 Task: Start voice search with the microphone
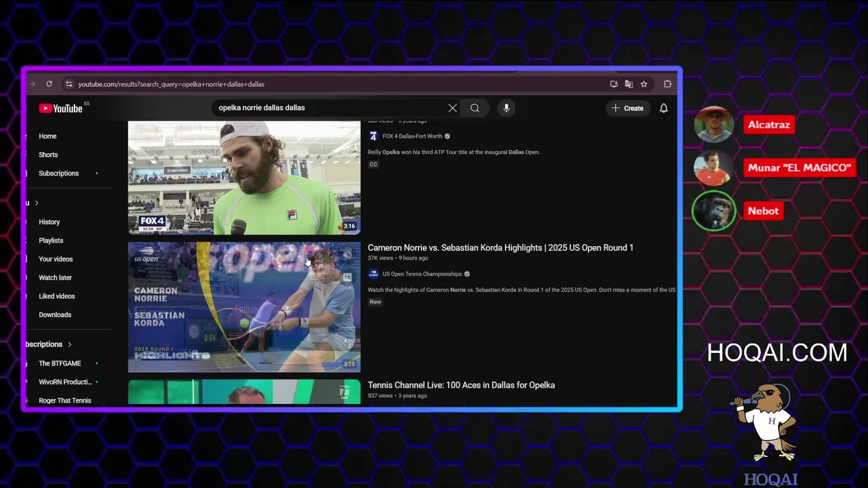click(x=506, y=108)
